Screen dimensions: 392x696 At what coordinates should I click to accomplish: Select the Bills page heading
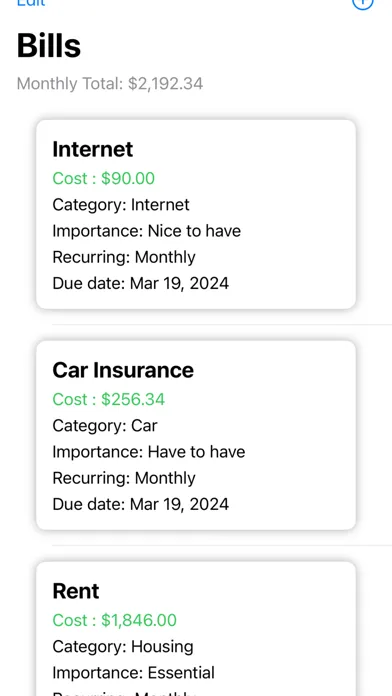click(x=49, y=46)
